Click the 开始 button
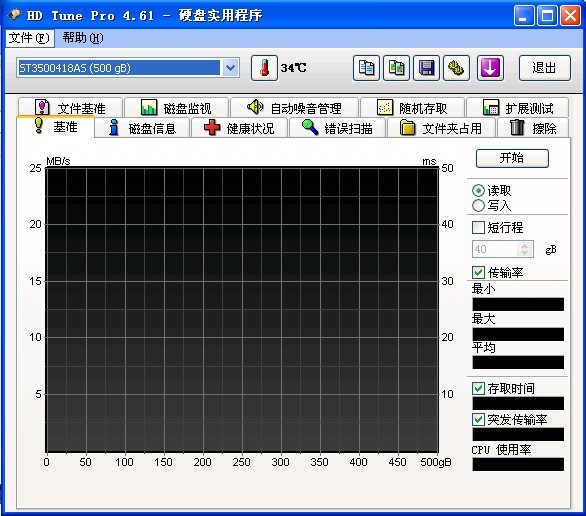The image size is (586, 516). tap(512, 158)
